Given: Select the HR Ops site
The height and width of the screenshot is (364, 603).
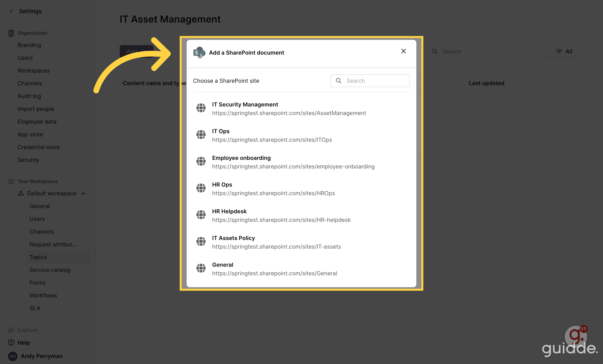Looking at the screenshot, I should pyautogui.click(x=301, y=189).
